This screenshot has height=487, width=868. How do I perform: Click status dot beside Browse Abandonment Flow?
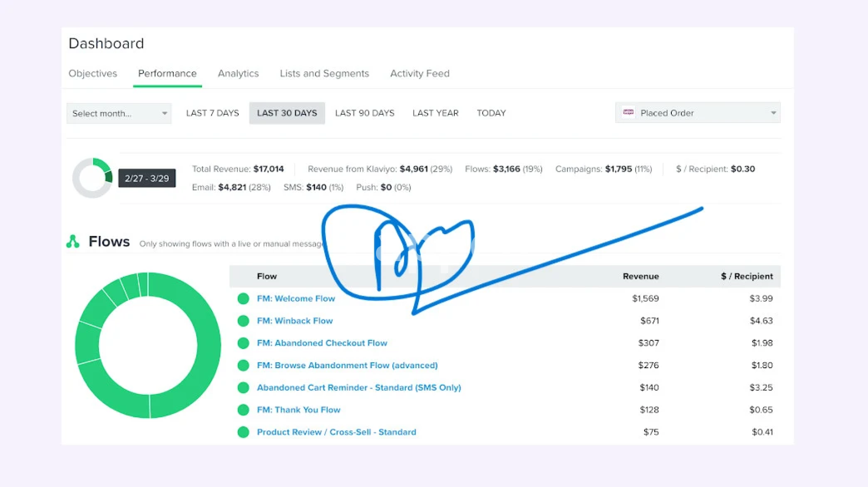tap(243, 365)
